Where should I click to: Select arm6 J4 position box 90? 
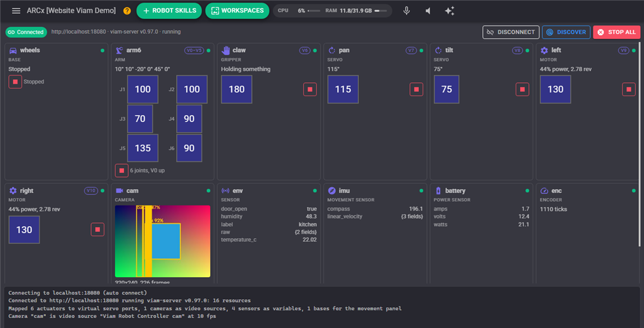click(189, 119)
